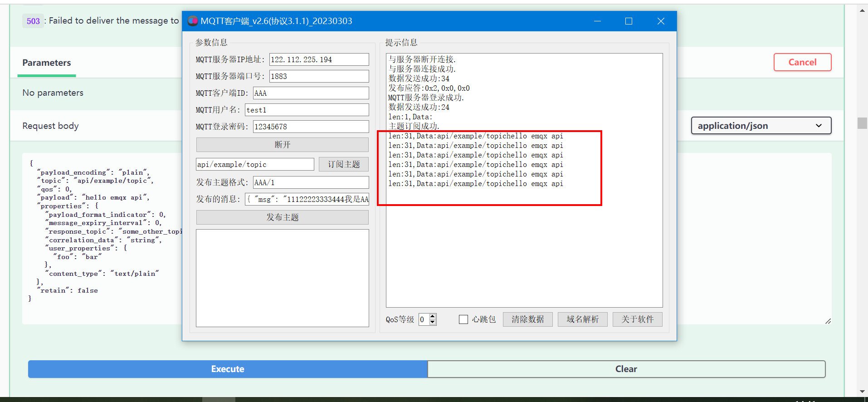868x402 pixels.
Task: Edit the MQTT server IP address field
Action: click(x=319, y=59)
